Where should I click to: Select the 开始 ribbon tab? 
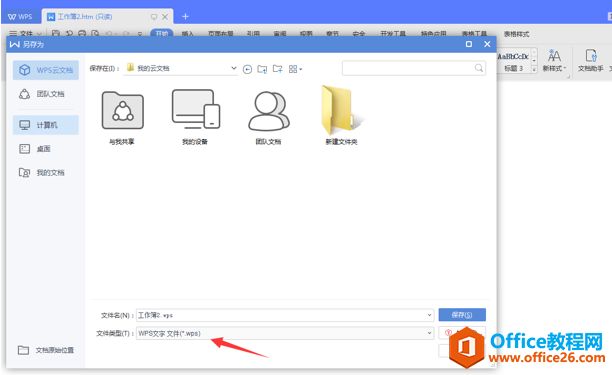[x=162, y=34]
